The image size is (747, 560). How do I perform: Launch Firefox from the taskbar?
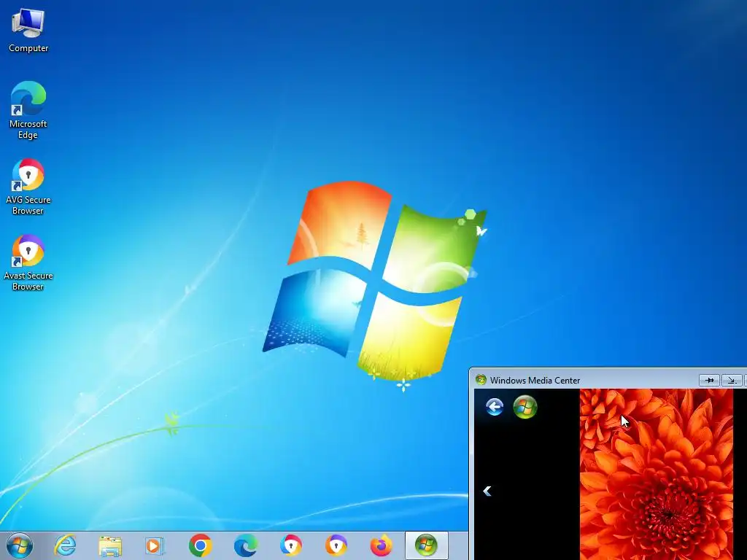pos(381,545)
